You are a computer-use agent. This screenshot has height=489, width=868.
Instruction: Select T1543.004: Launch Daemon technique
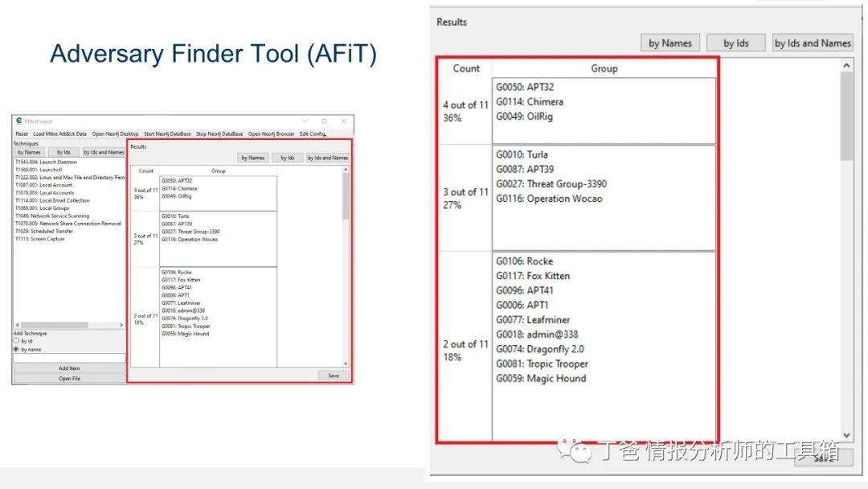tap(46, 162)
